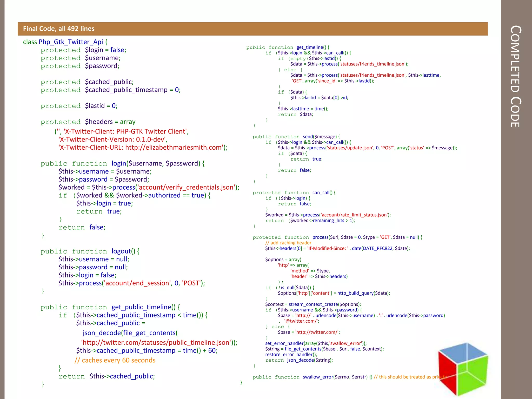
Task: Click the 'COMPLETED CODE' vertical title
Action: (x=516, y=76)
